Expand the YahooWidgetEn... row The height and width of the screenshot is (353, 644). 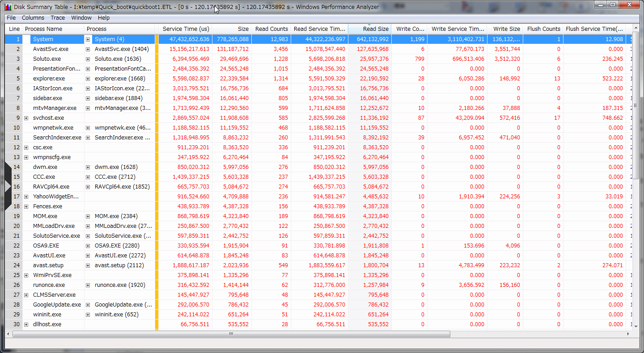[26, 197]
